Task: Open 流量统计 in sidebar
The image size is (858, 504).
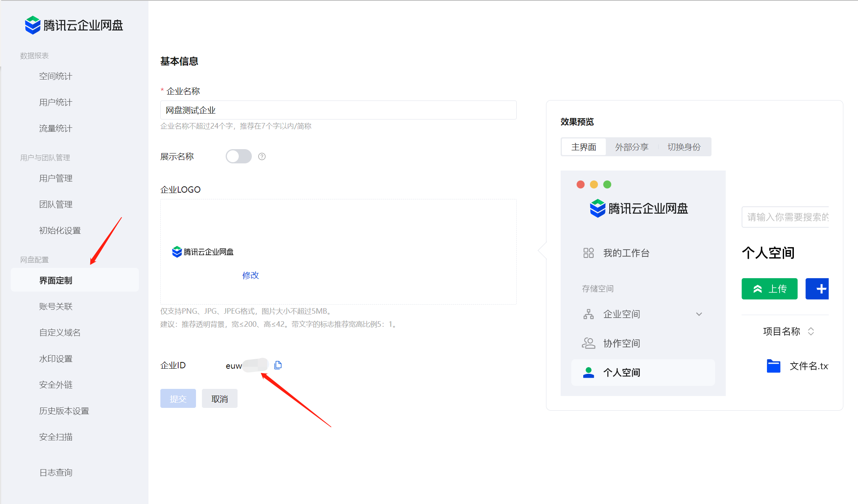Action: click(55, 129)
